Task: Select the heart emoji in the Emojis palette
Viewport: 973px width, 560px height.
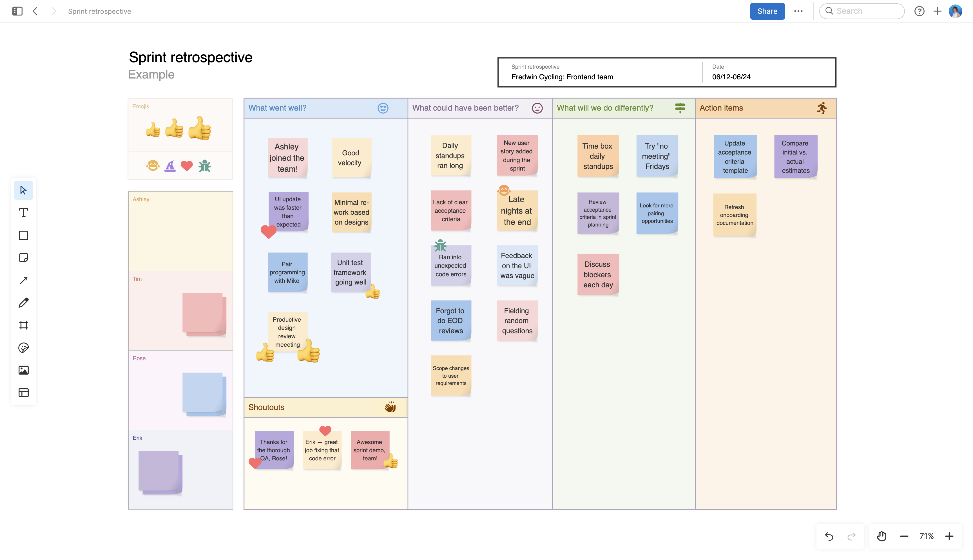Action: point(187,166)
